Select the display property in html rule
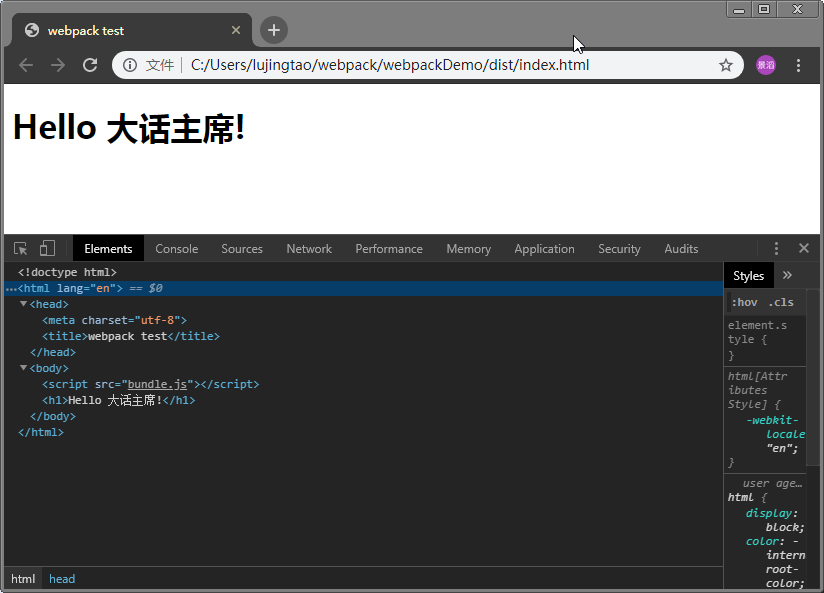The height and width of the screenshot is (593, 824). pyautogui.click(x=769, y=513)
